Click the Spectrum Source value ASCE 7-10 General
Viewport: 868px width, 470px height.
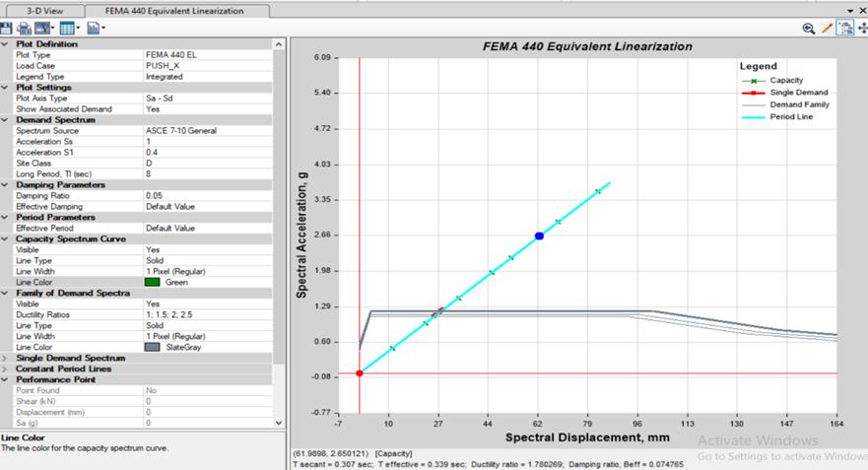208,131
